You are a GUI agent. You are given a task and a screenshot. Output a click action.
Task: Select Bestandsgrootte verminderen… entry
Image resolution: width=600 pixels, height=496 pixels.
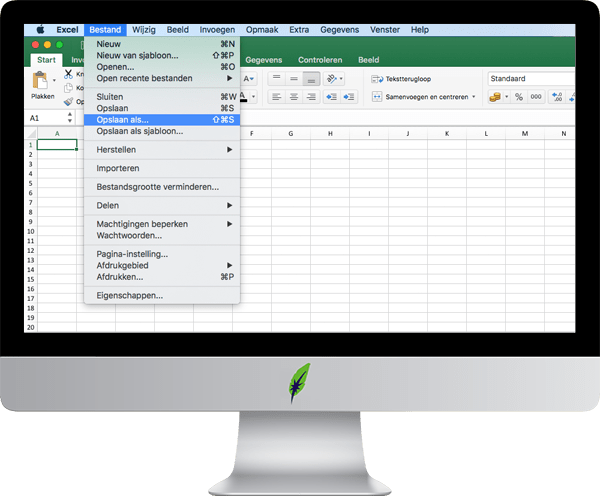162,187
